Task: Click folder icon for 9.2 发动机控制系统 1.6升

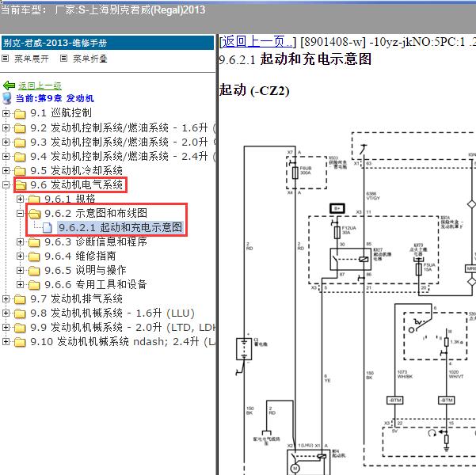Action: (20, 128)
